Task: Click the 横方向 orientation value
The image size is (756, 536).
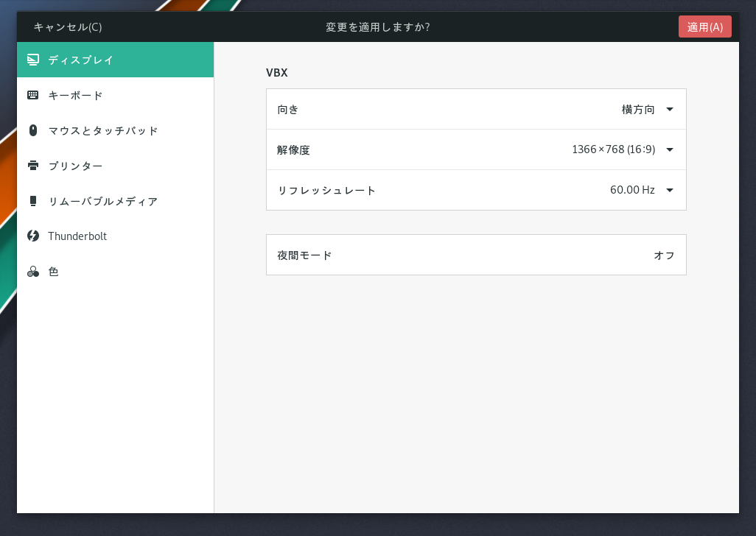Action: 638,109
